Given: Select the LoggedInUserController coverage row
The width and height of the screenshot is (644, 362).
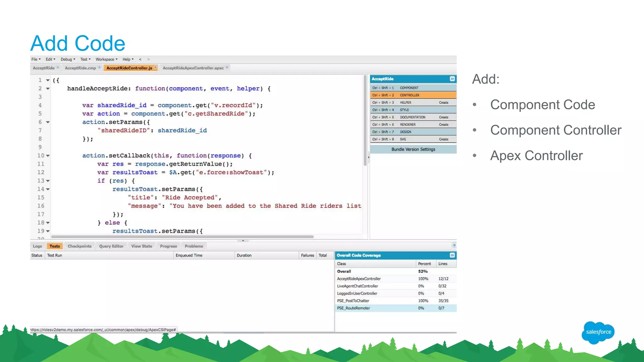Looking at the screenshot, I should [396, 293].
